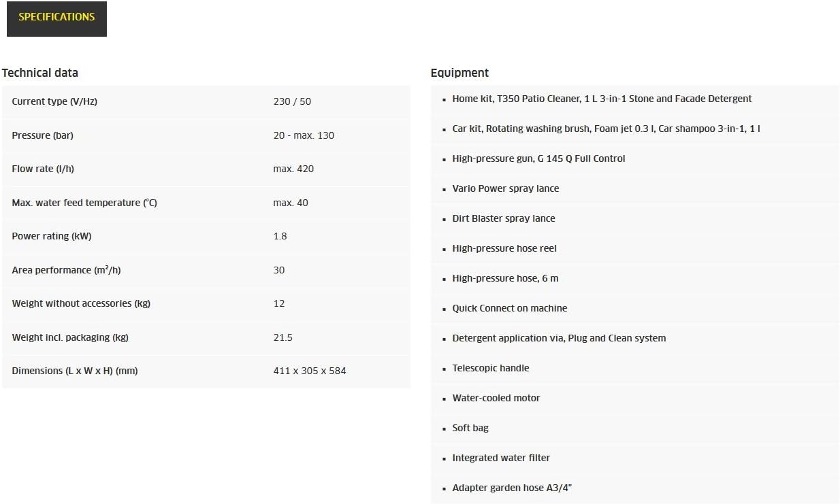Click the Pressure value 20 - max. 130
Screen dimensions: 840x504
304,135
